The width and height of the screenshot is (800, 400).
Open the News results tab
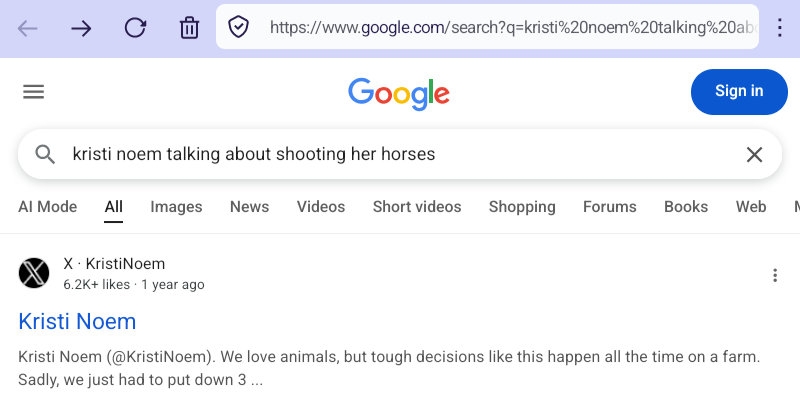[249, 207]
